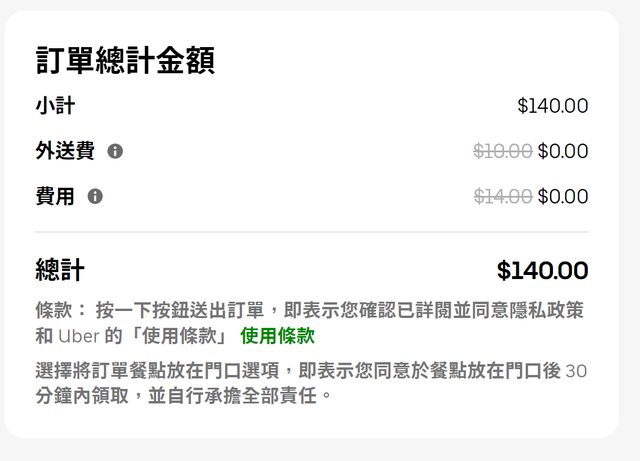Click the info icon beside 外送費
Image resolution: width=640 pixels, height=461 pixels.
point(115,152)
